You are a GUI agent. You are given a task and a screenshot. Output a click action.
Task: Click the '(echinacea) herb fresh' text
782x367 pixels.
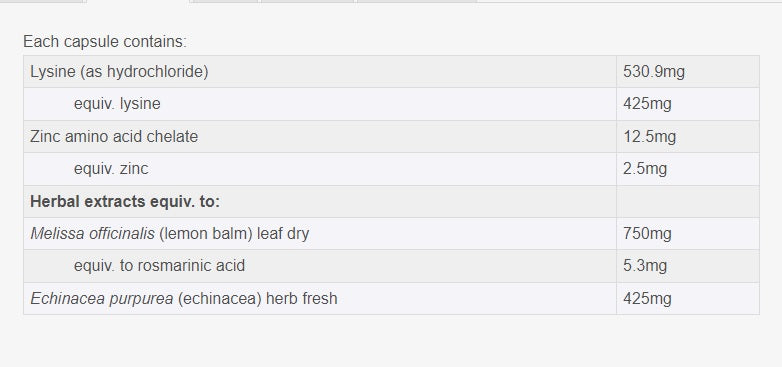[257, 299]
